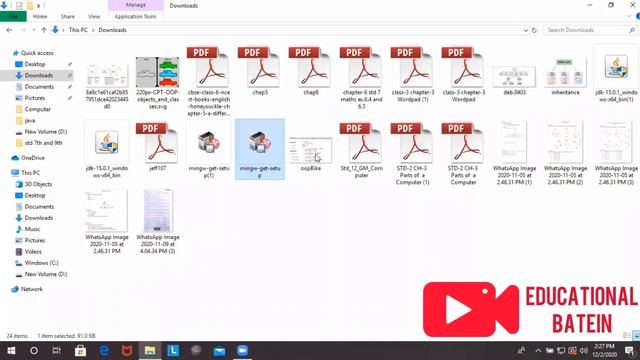Click the Manage contextual tab
This screenshot has width=640, height=360.
point(136,5)
